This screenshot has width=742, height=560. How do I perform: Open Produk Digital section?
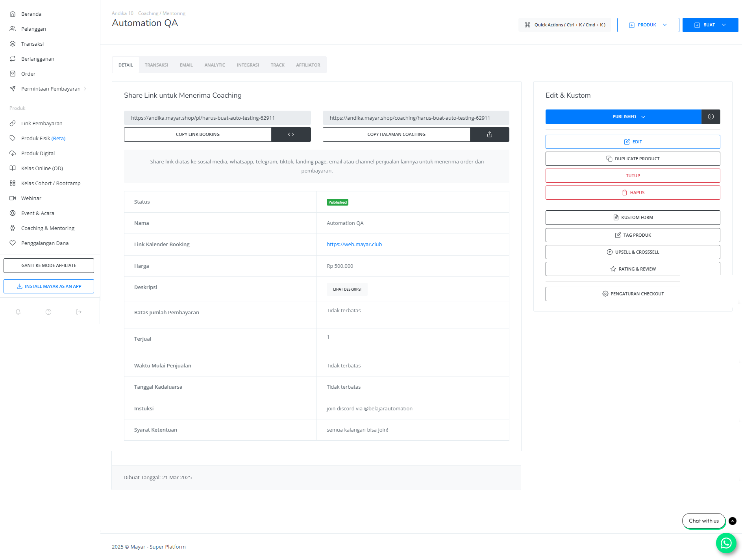pyautogui.click(x=38, y=153)
